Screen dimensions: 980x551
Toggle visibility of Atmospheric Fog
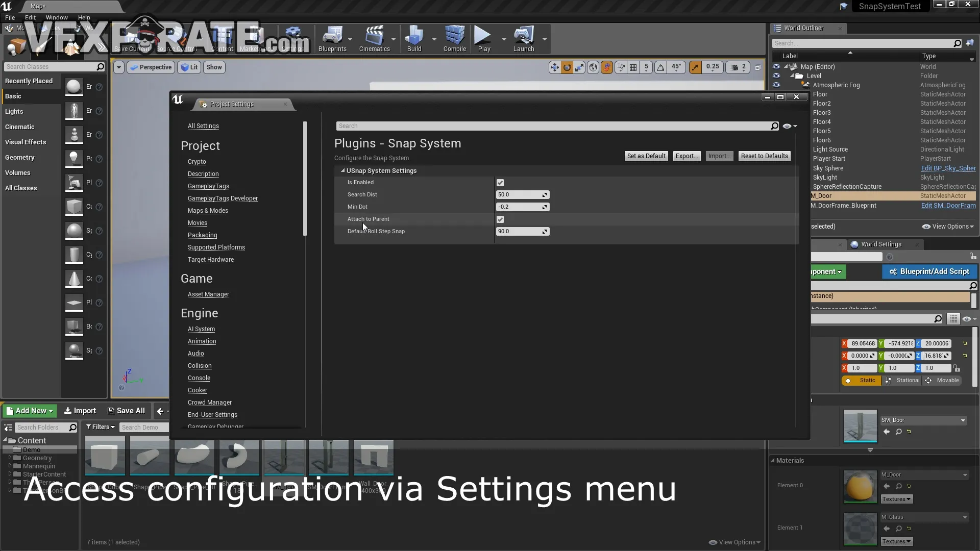(x=776, y=85)
